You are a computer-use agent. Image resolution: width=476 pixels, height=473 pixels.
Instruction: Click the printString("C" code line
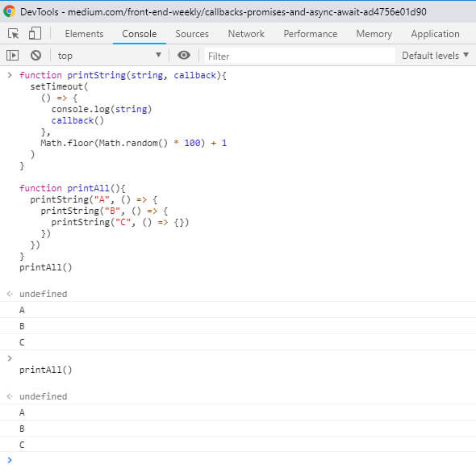120,222
